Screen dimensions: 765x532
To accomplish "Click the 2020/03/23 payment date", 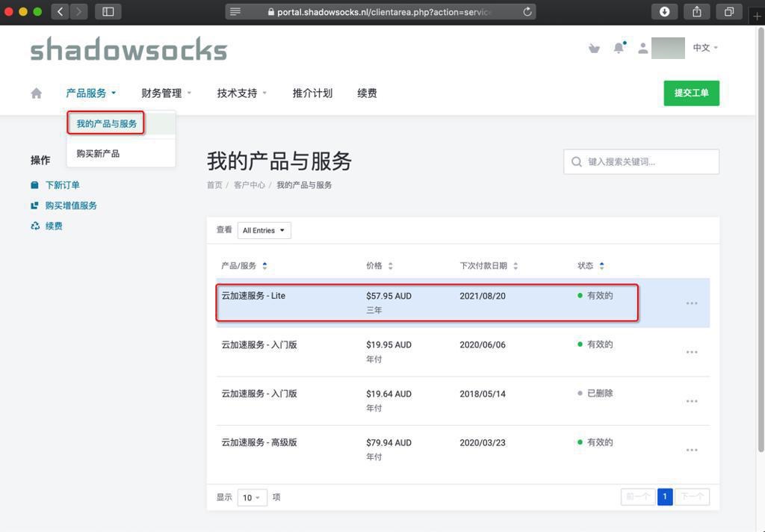I will point(483,442).
